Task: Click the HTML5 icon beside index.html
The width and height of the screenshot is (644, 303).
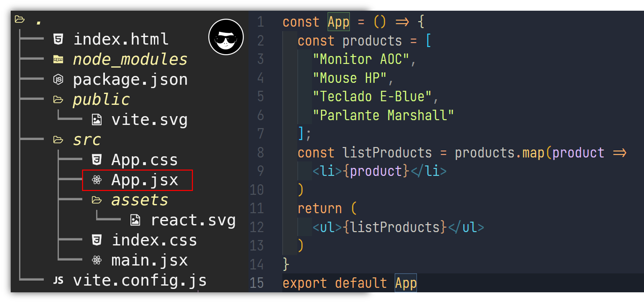Action: pyautogui.click(x=58, y=39)
